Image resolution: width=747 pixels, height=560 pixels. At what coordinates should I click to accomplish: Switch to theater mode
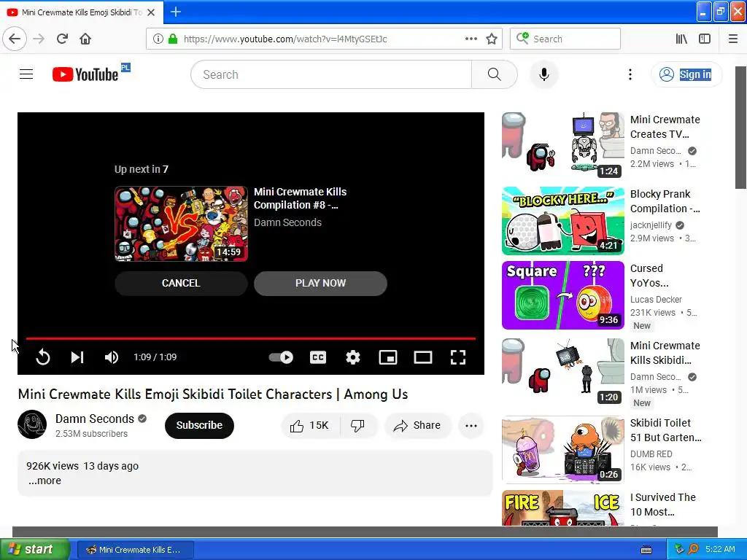click(423, 357)
